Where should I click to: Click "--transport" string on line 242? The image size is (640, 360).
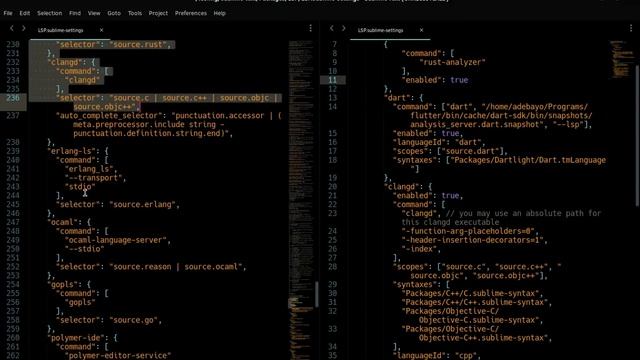(93, 178)
